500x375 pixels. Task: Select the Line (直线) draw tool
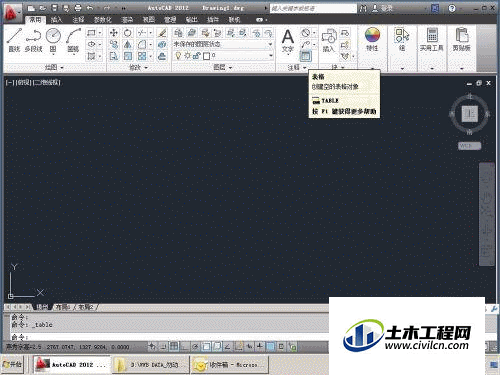click(x=14, y=40)
